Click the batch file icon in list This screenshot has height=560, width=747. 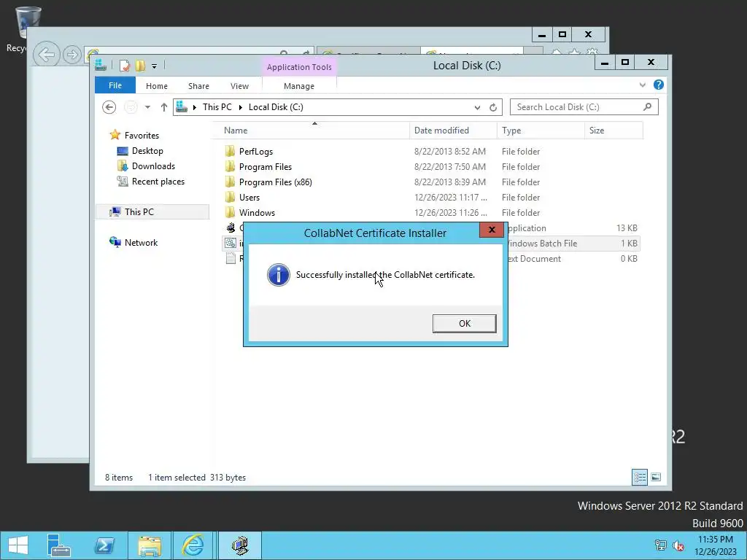click(x=231, y=243)
